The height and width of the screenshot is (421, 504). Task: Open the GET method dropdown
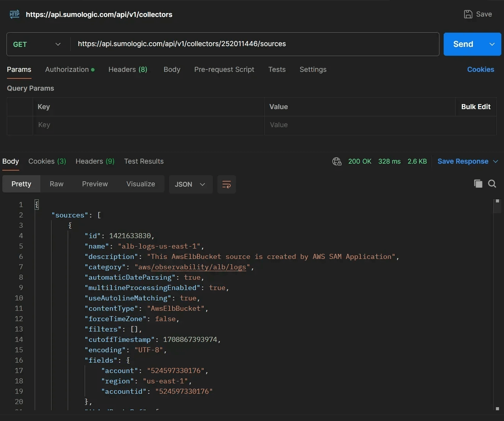click(x=37, y=44)
